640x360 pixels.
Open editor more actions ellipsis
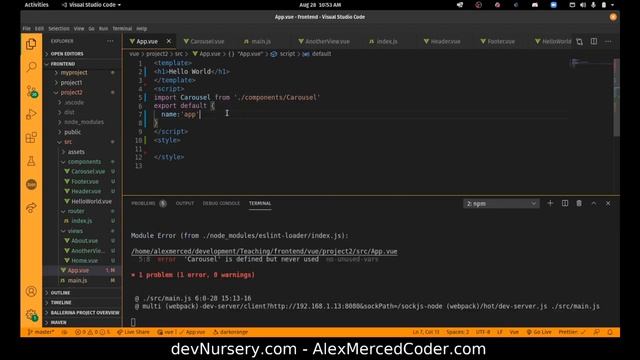608,41
